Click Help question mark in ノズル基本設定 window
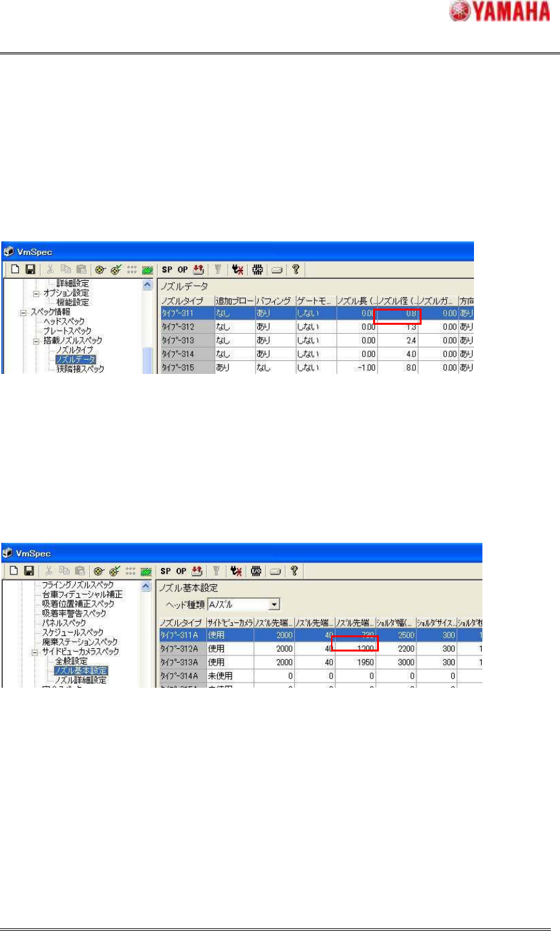 pos(294,571)
